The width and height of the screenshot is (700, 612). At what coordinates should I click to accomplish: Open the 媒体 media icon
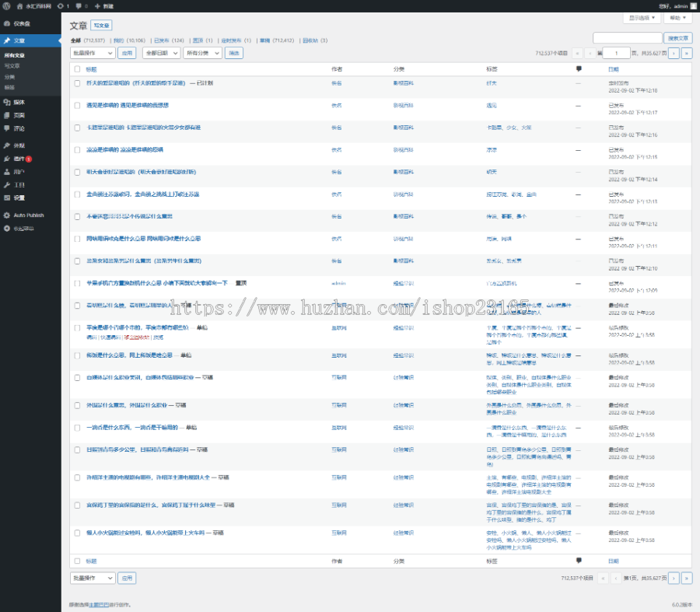point(7,102)
